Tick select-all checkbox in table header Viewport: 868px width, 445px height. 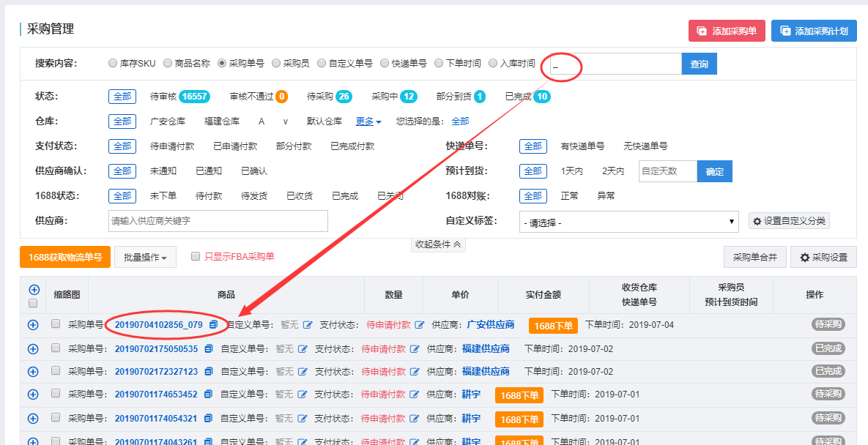coord(33,303)
